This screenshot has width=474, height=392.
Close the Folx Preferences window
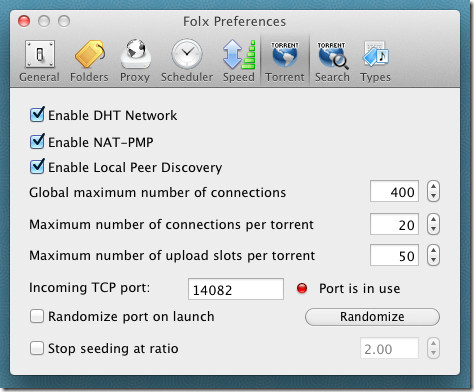(x=24, y=21)
